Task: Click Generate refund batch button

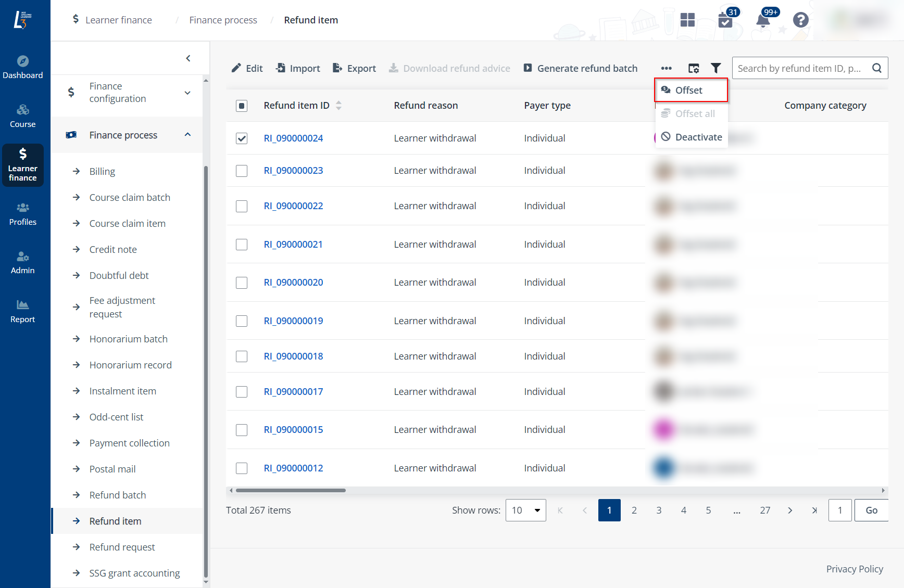Action: tap(581, 68)
